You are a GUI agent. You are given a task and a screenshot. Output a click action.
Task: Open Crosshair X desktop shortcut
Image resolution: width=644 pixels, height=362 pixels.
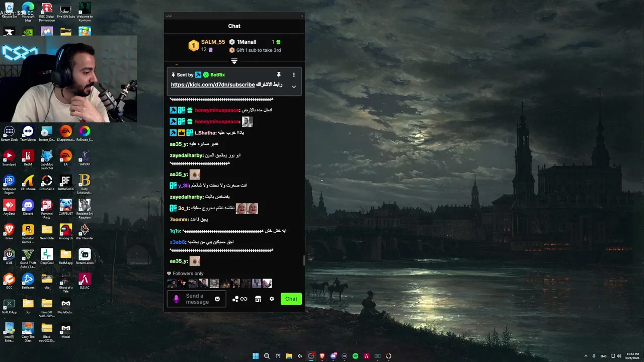tap(47, 183)
